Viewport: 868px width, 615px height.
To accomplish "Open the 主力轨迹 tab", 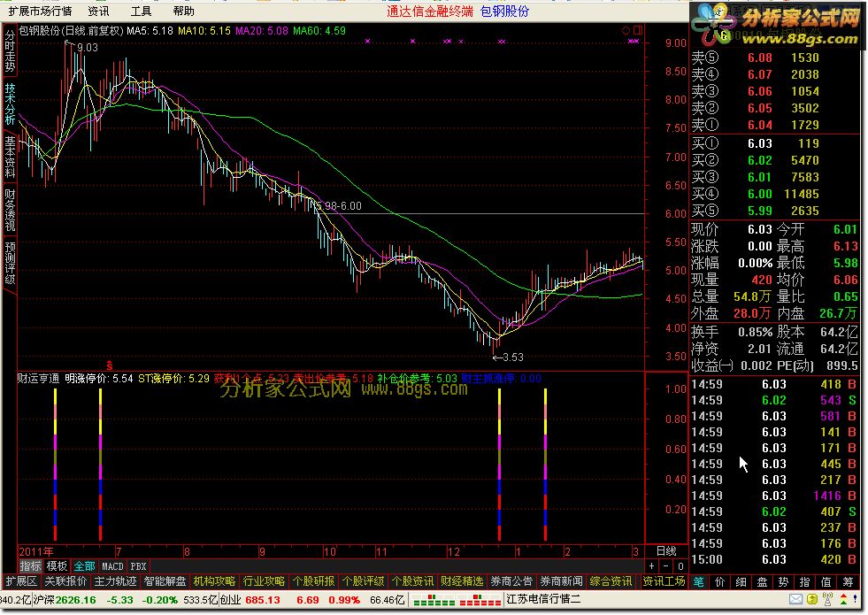I will (x=115, y=581).
